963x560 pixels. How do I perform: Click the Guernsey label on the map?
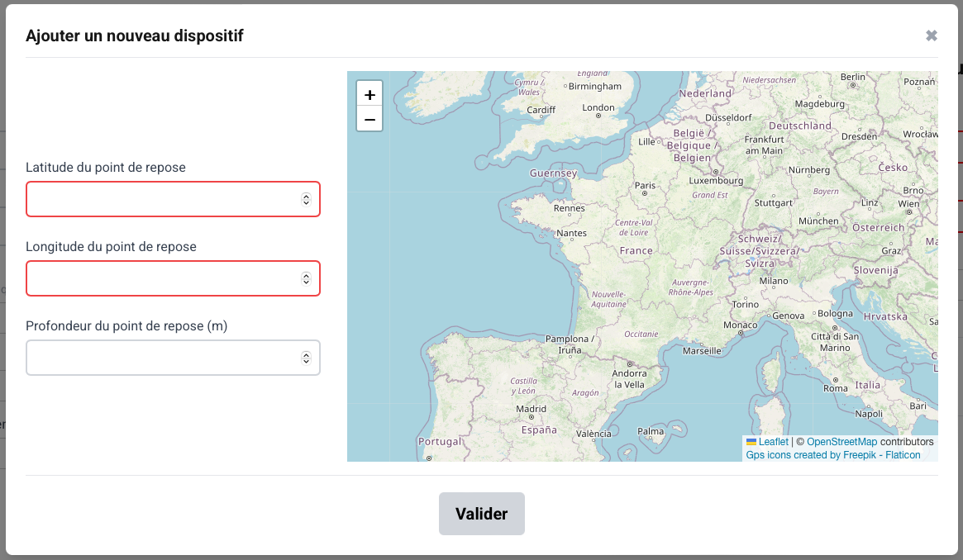click(x=553, y=173)
